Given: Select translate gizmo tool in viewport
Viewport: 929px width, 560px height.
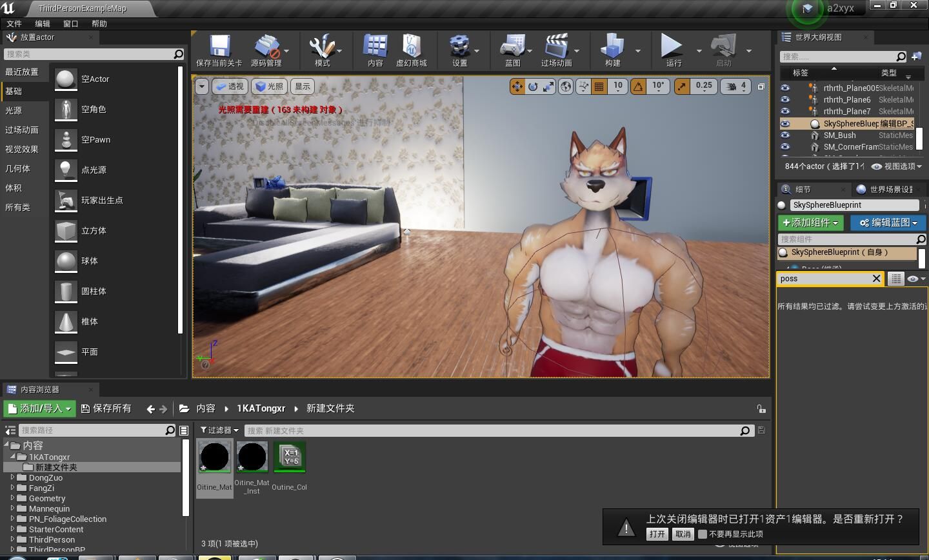Looking at the screenshot, I should 517,86.
